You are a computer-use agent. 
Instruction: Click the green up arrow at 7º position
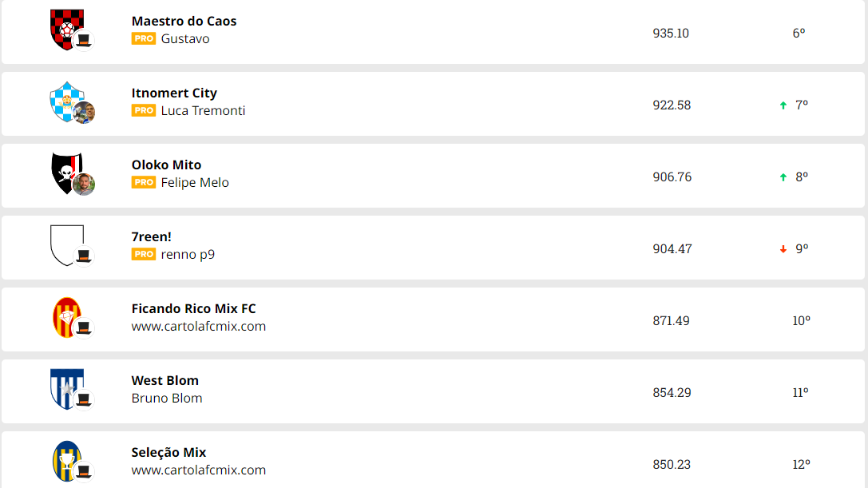coord(783,105)
